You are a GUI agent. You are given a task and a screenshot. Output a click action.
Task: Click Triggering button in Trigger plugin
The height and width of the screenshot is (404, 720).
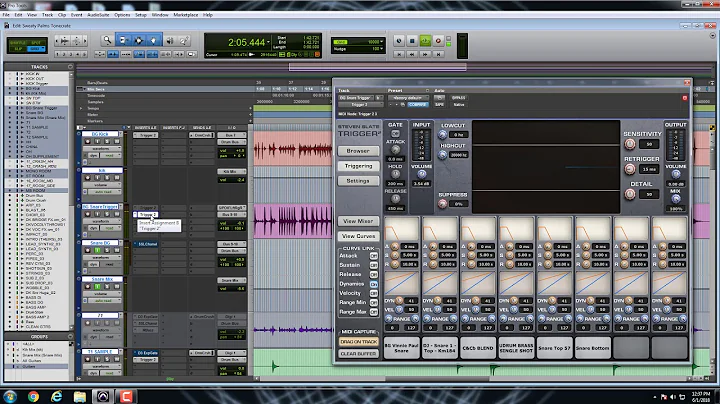click(x=358, y=166)
